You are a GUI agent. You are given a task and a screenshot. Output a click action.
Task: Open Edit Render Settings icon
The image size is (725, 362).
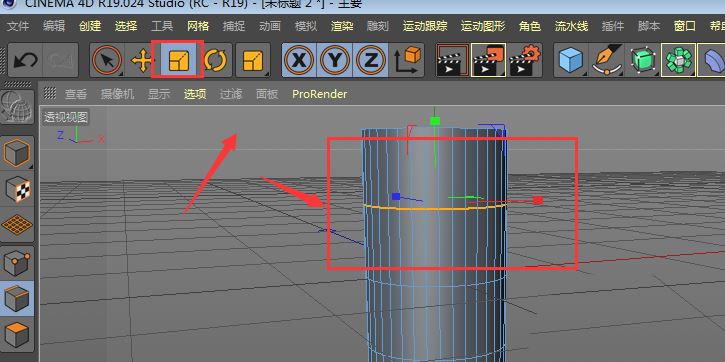(x=525, y=61)
